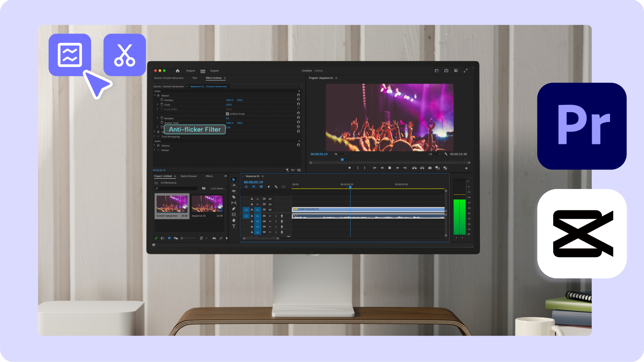Switch project panel to list view
Viewport: 644px width, 362px height.
coord(163,238)
